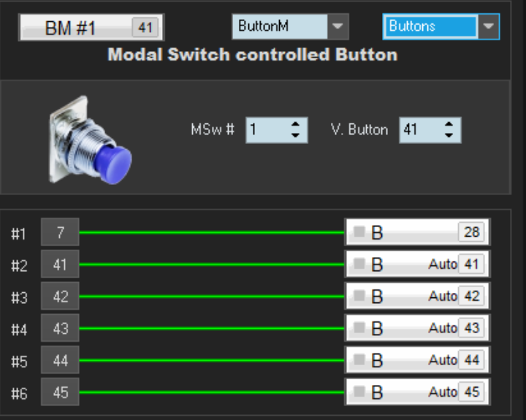The image size is (526, 420).
Task: Increase the MSw # value
Action: pyautogui.click(x=295, y=124)
